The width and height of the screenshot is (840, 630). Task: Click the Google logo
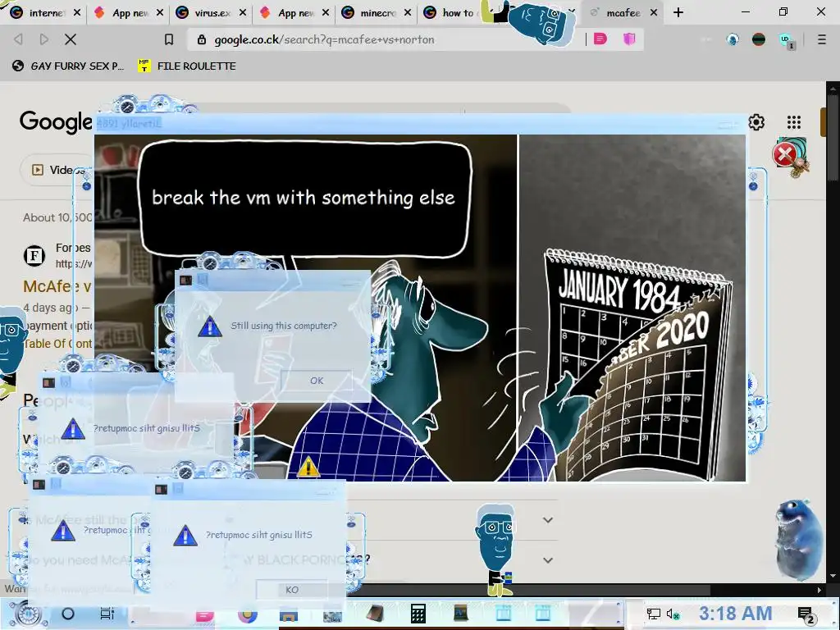pos(56,121)
